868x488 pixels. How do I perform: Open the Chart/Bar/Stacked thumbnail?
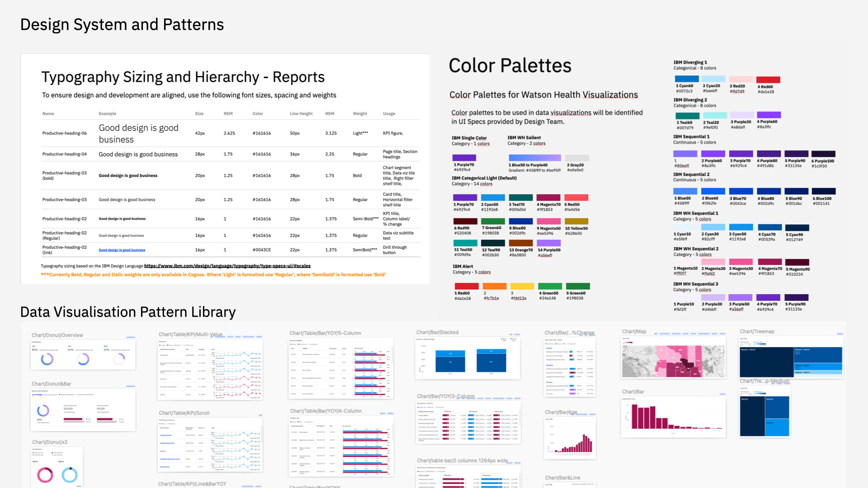pyautogui.click(x=467, y=358)
